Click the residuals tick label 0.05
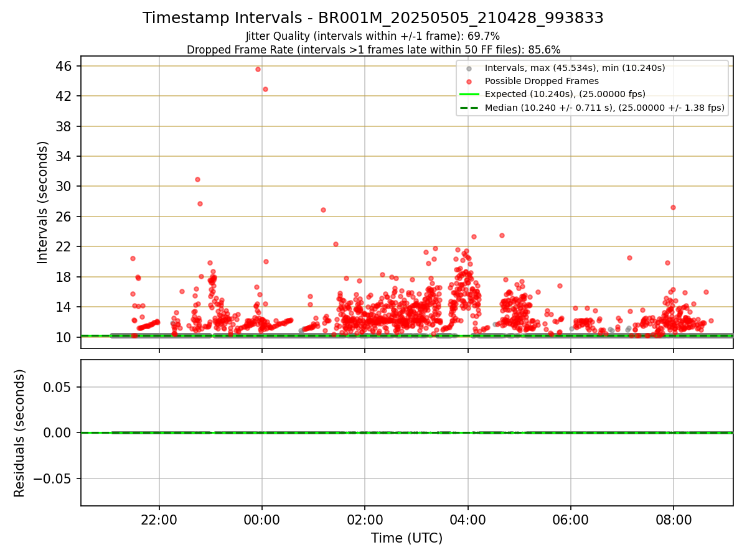Image resolution: width=747 pixels, height=560 pixels. (59, 386)
